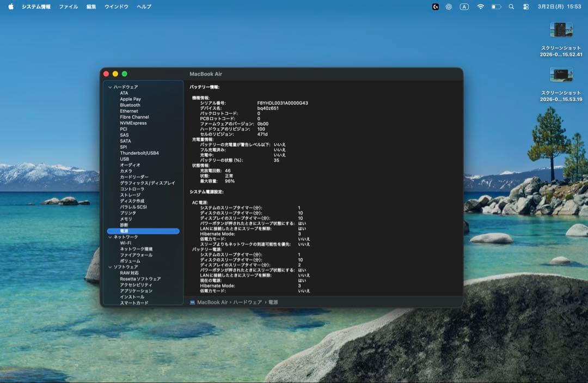Select 診断 in the sidebar
588x383 pixels.
pos(124,225)
